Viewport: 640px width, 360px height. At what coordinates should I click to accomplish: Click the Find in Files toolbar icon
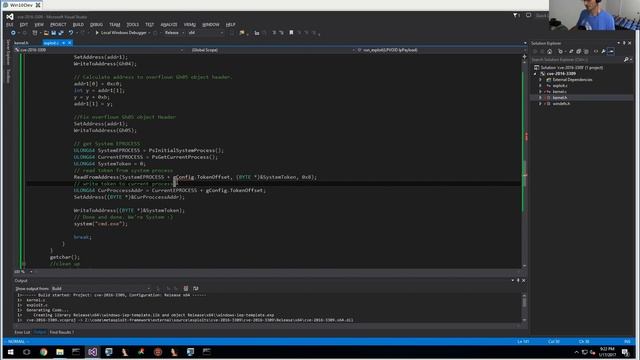tap(242, 33)
